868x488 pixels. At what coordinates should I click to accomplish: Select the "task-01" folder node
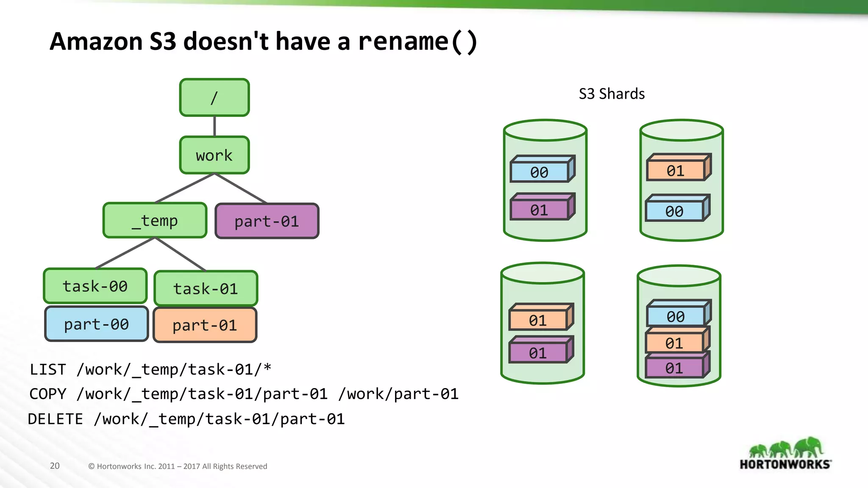tap(206, 288)
